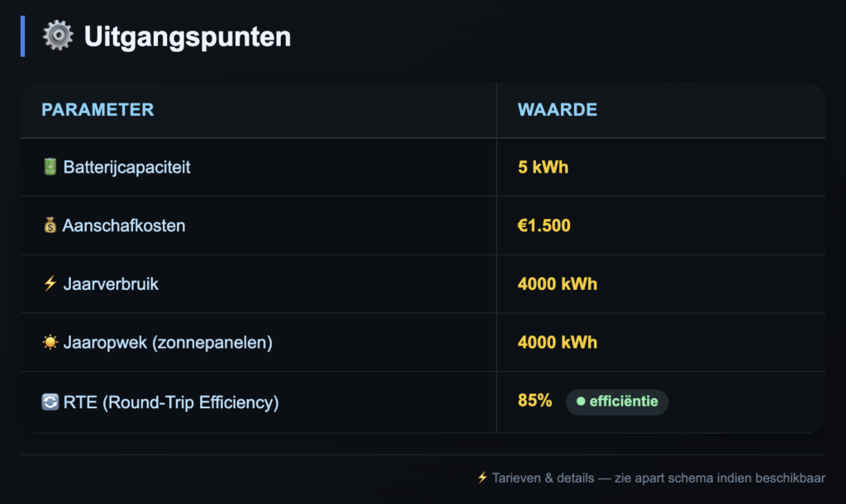The height and width of the screenshot is (504, 846).
Task: Click the €1.500 purchase cost value
Action: (544, 226)
